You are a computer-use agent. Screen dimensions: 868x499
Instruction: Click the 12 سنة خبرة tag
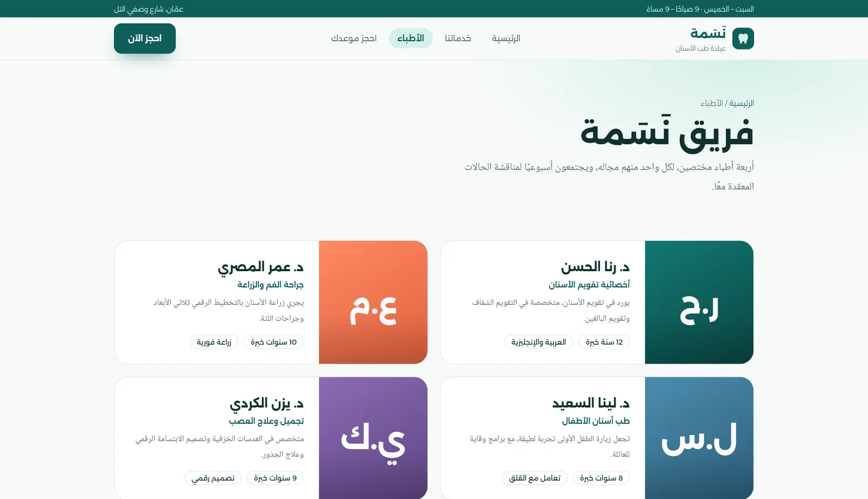604,342
